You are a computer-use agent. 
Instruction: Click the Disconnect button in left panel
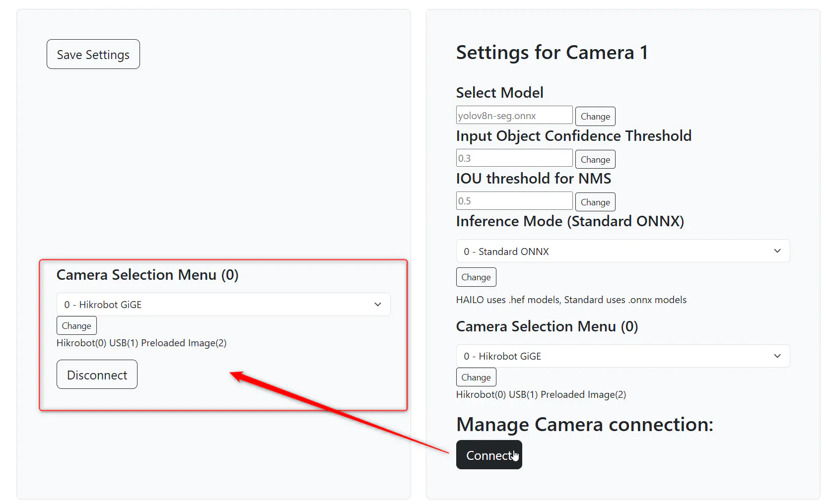[97, 375]
